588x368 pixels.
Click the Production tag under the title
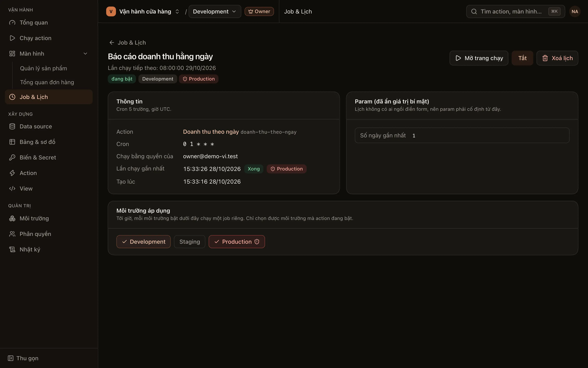click(x=198, y=79)
